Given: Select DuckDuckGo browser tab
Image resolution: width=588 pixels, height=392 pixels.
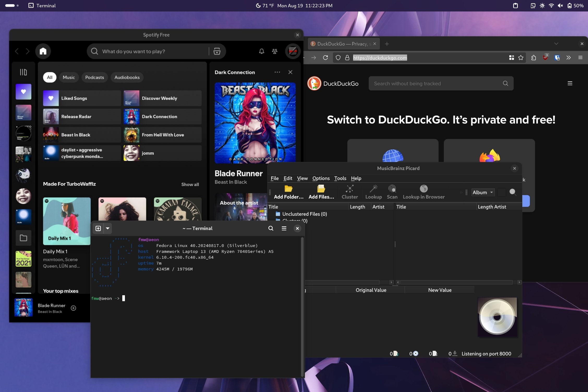Looking at the screenshot, I should tap(344, 44).
